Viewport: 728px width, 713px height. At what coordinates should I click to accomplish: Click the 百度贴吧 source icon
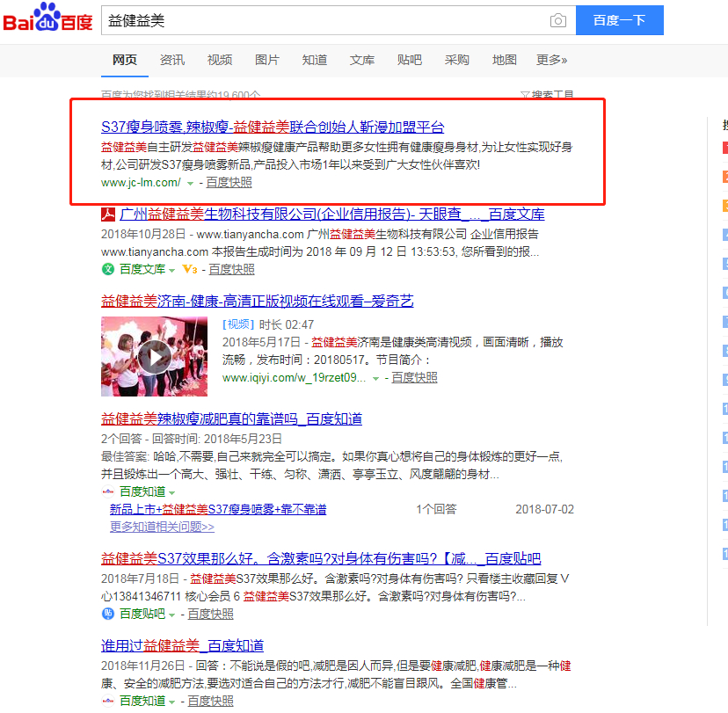click(108, 614)
